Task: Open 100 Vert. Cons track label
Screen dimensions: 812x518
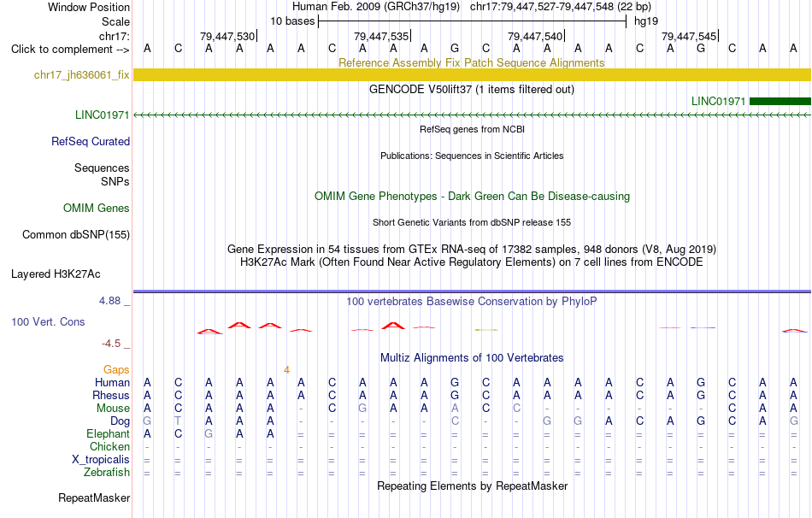Action: pyautogui.click(x=48, y=321)
